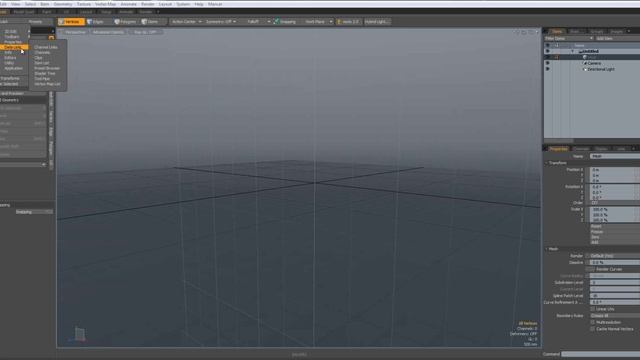Select Toolbars entry in popup menu

coord(12,37)
